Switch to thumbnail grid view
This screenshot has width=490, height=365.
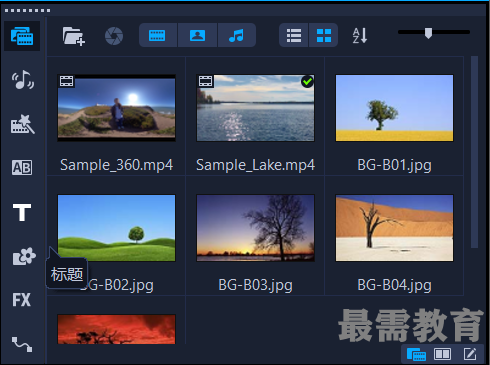(324, 35)
